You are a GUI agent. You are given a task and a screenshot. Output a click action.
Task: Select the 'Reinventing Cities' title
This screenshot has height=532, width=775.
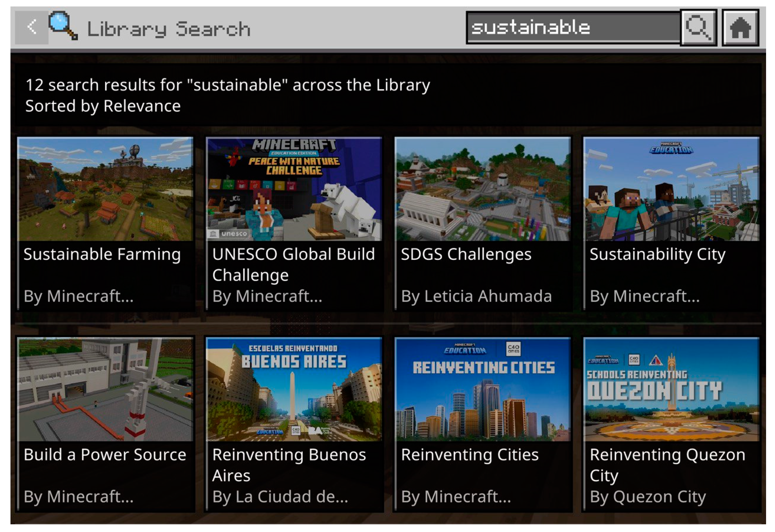click(469, 455)
